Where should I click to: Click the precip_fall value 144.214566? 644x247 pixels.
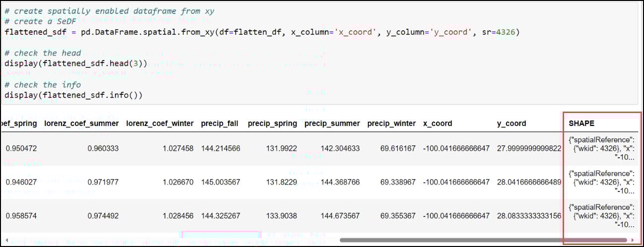pos(221,148)
